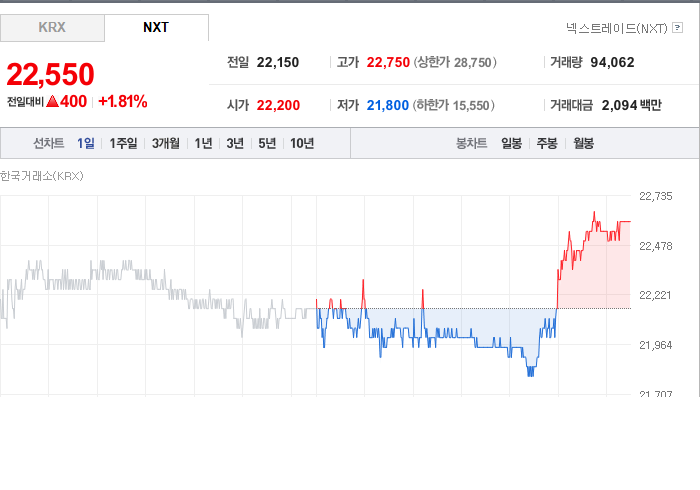Switch to the KRX tab
The image size is (700, 490).
pos(52,28)
